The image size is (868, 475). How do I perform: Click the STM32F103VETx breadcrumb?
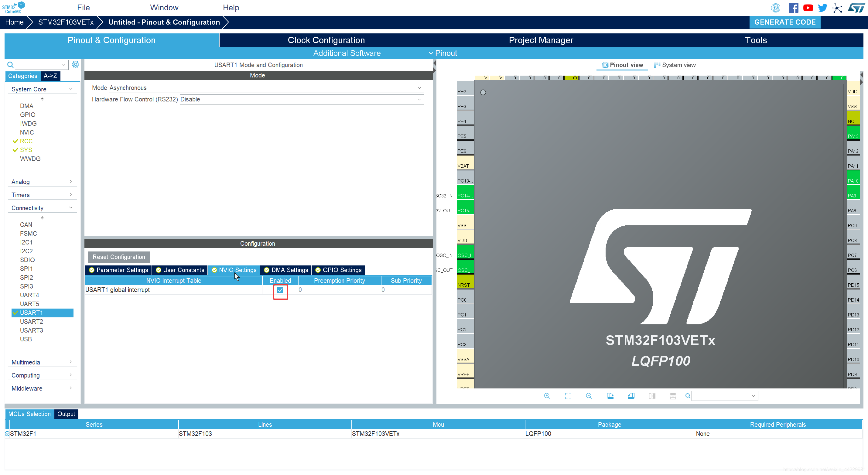(x=66, y=22)
